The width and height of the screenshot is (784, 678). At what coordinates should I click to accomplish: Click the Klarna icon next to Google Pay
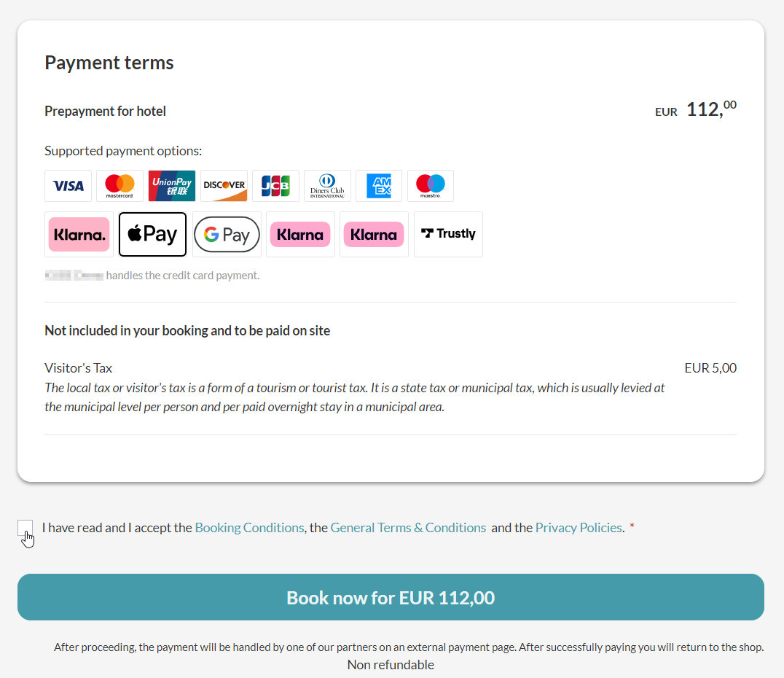pyautogui.click(x=300, y=234)
